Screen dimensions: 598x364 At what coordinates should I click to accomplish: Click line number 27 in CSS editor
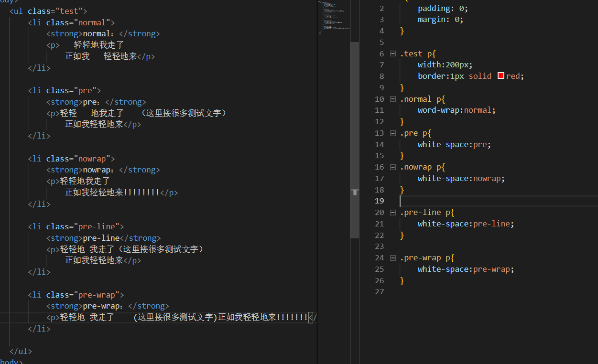380,292
